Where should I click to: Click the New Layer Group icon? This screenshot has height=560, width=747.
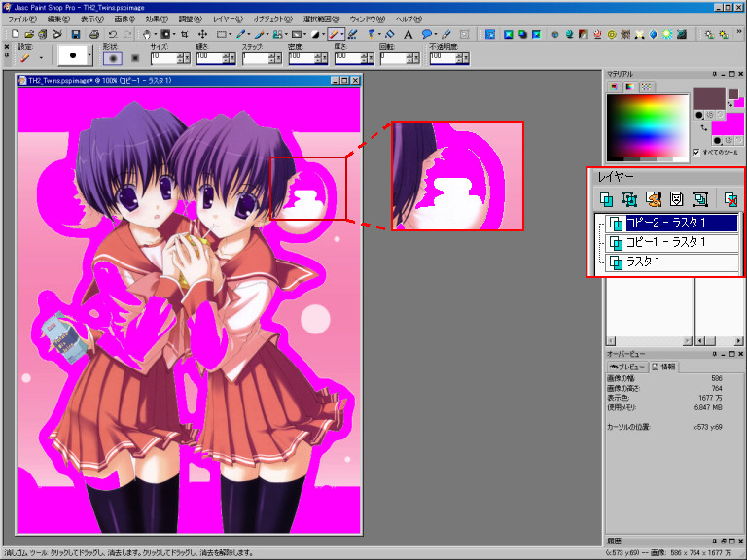pyautogui.click(x=700, y=199)
